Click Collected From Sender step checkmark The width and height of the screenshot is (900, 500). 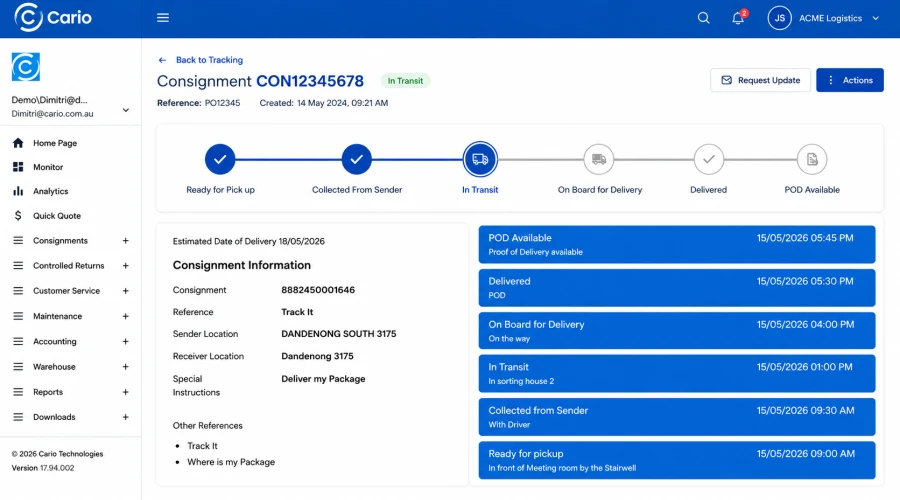click(x=356, y=159)
